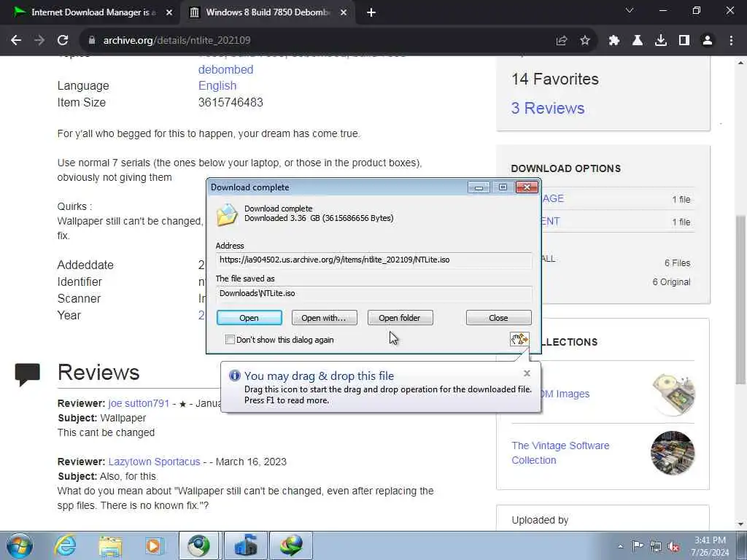
Task: Click Open button in Download complete dialog
Action: coord(249,318)
